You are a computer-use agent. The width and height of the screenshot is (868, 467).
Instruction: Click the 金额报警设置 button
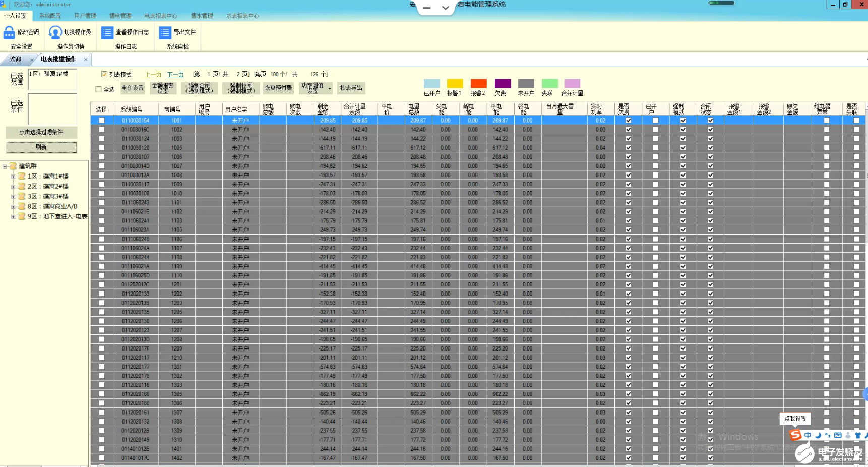point(163,88)
